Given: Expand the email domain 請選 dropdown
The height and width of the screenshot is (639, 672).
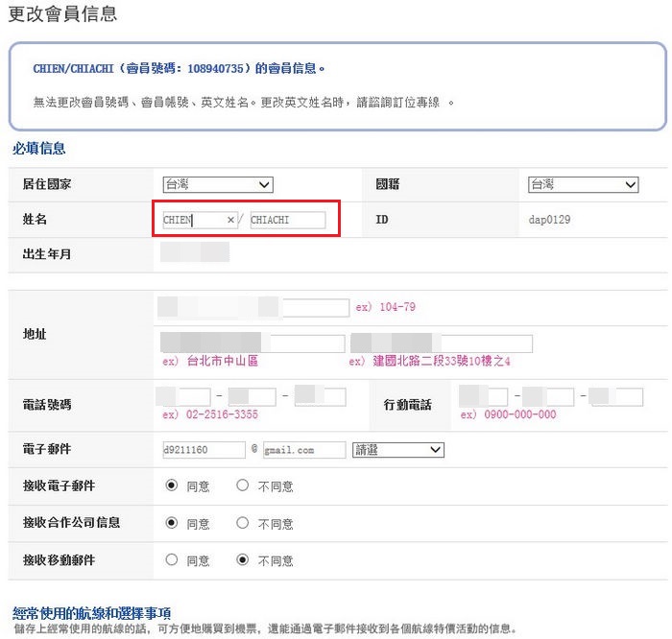Looking at the screenshot, I should [398, 450].
